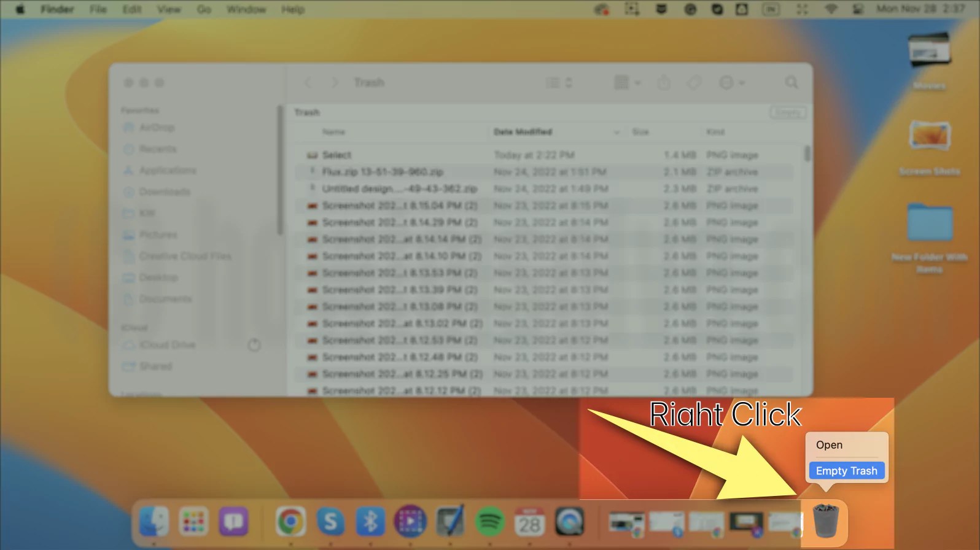Viewport: 980px width, 550px height.
Task: Select the Flux.zip 13-51-39-960.zip file
Action: point(543,172)
